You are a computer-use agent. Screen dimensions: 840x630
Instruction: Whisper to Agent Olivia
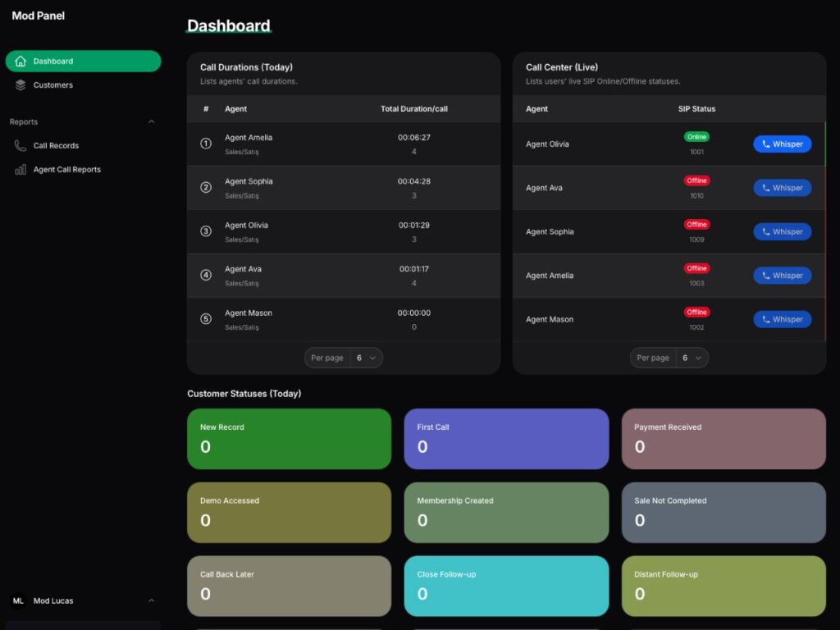tap(782, 144)
